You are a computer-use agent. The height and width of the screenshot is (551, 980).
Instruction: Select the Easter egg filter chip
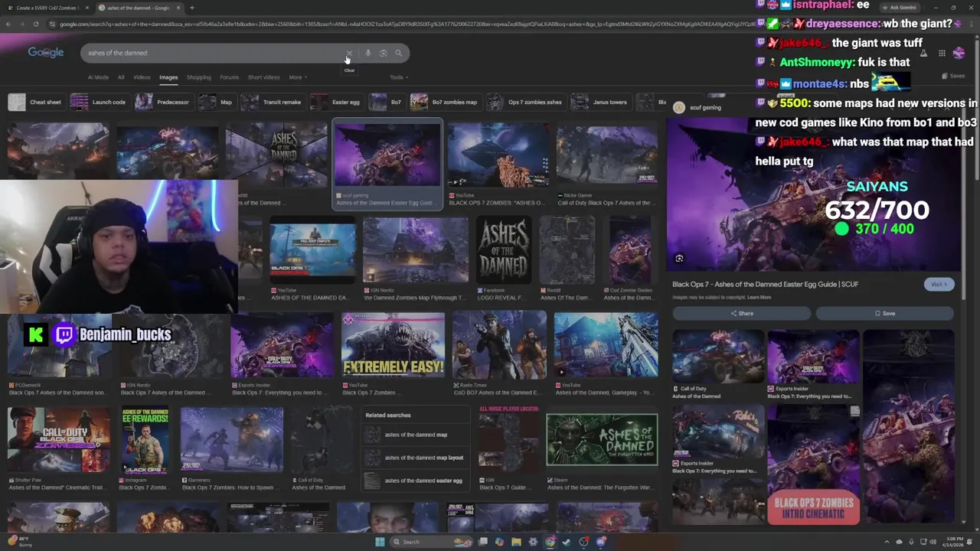(336, 102)
